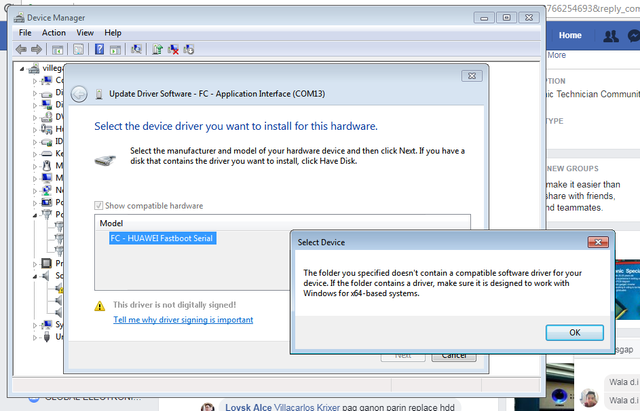This screenshot has height=411, width=640.
Task: Select the Monitors screen icon in tree
Action: pyautogui.click(x=47, y=178)
